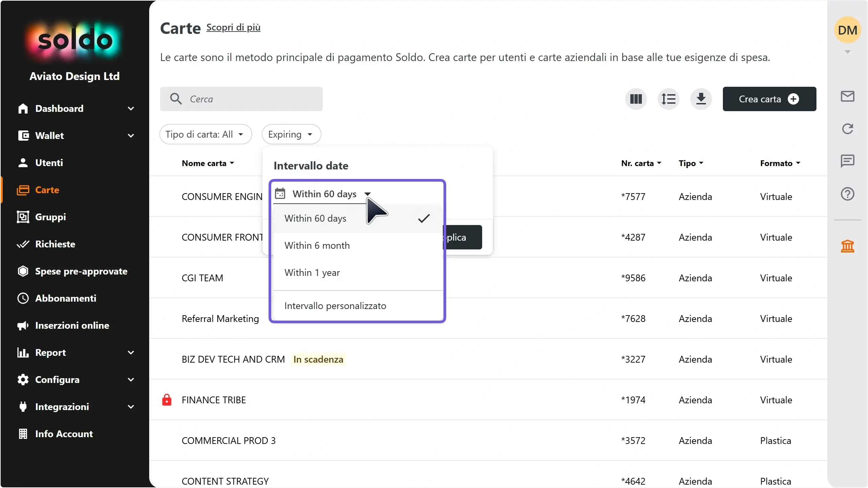Open Richieste in sidebar
868x488 pixels.
[55, 244]
